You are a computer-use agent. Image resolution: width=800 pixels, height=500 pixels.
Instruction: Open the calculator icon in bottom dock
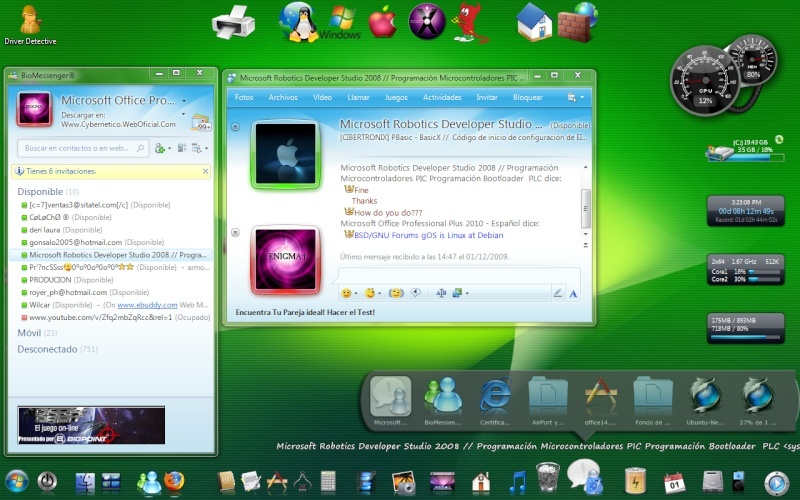[x=328, y=481]
